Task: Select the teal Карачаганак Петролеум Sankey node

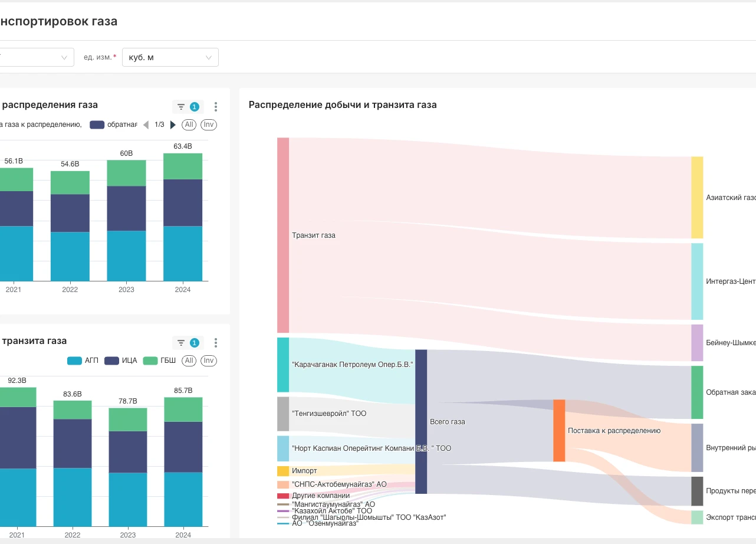Action: click(283, 365)
